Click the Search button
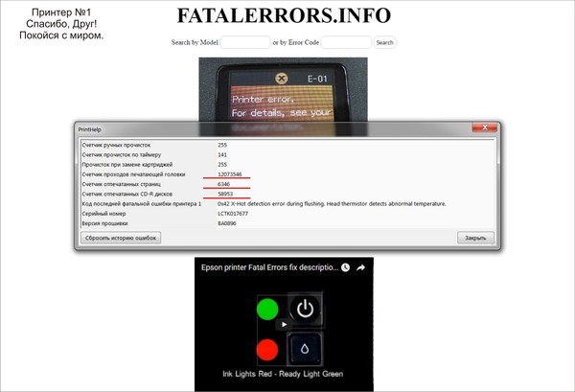This screenshot has width=575, height=392. (x=384, y=42)
